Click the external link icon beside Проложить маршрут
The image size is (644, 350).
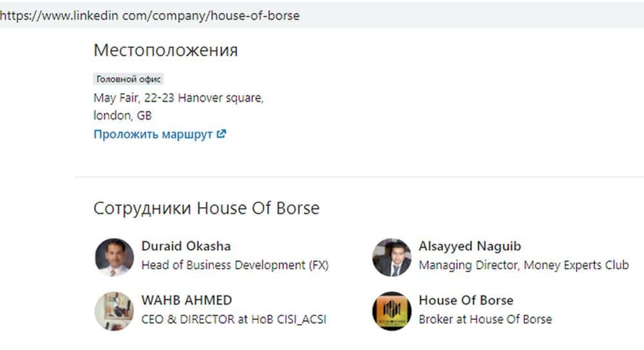click(x=222, y=134)
